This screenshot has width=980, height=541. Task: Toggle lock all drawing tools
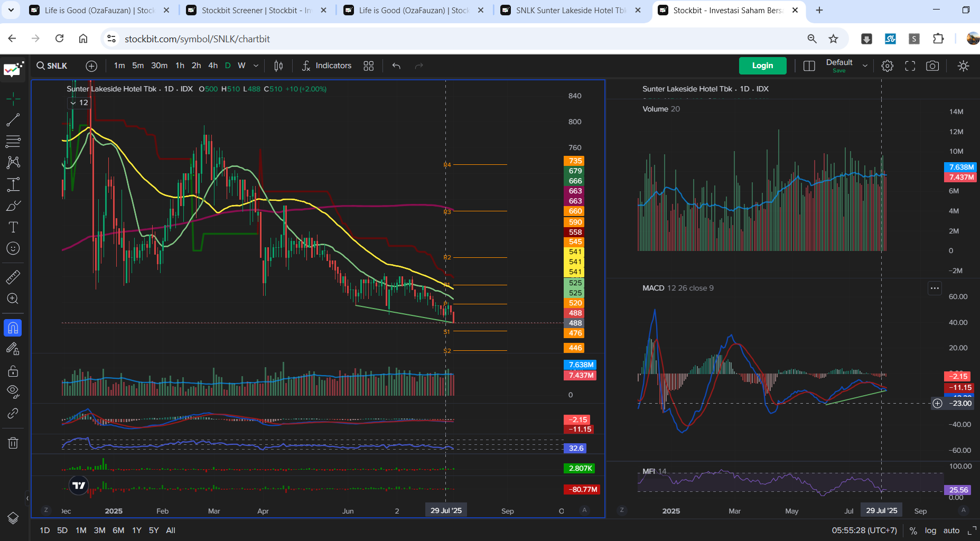(13, 371)
